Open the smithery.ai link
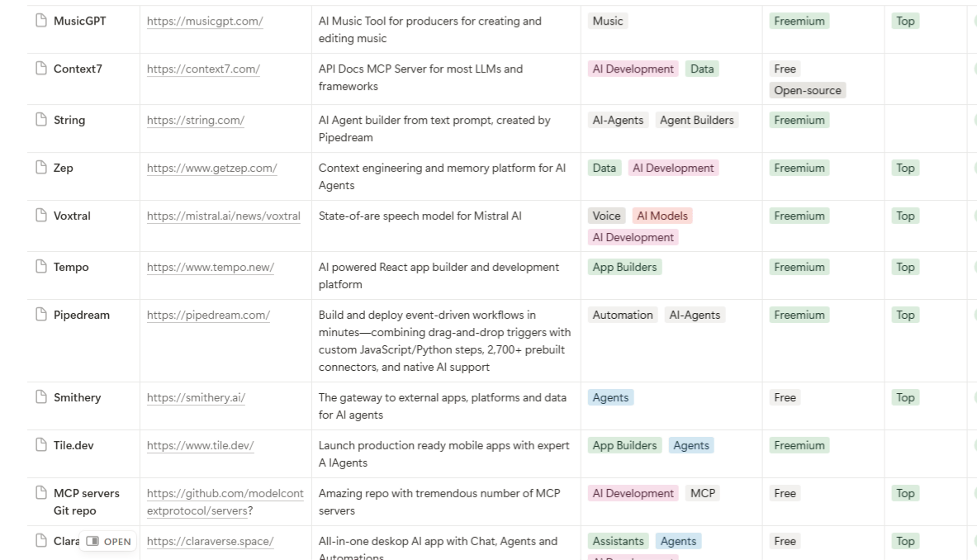Image resolution: width=977 pixels, height=560 pixels. [196, 398]
